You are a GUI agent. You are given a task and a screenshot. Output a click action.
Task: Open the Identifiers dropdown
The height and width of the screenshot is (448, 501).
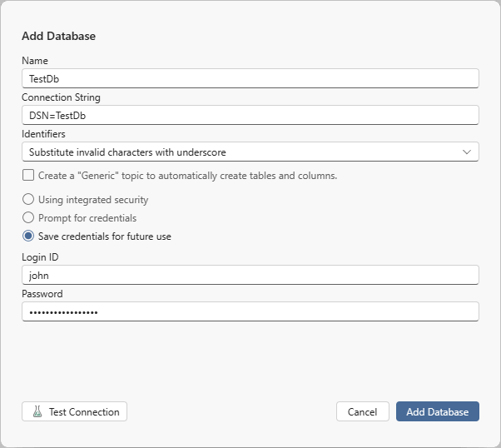(x=250, y=152)
